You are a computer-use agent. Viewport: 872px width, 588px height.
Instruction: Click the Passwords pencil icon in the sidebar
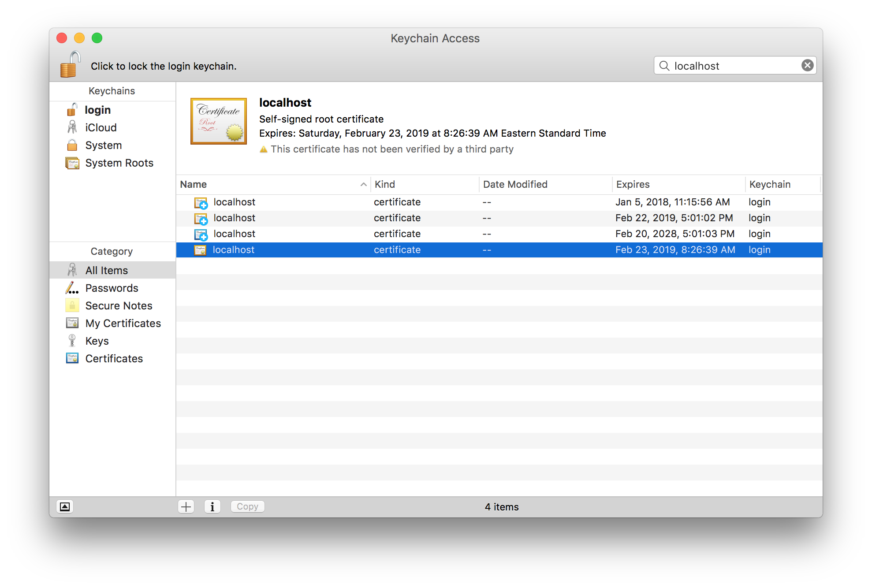(x=72, y=288)
